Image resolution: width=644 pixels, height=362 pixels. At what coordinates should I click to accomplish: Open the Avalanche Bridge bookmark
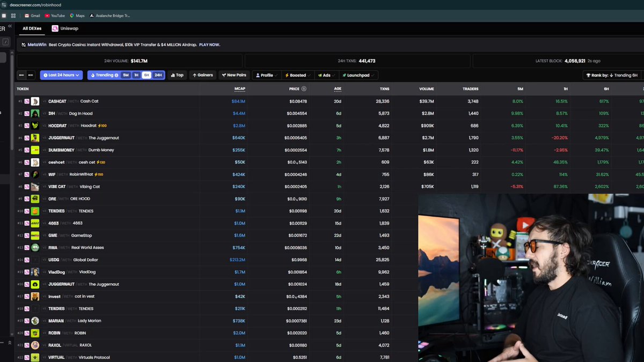tap(110, 16)
